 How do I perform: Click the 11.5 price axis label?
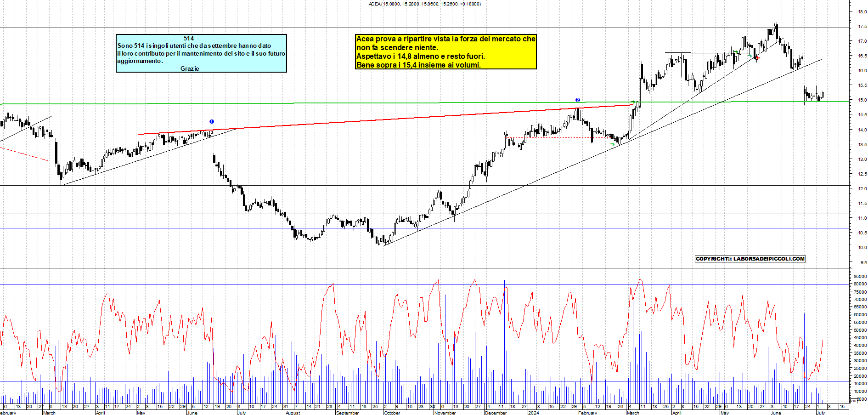[862, 204]
